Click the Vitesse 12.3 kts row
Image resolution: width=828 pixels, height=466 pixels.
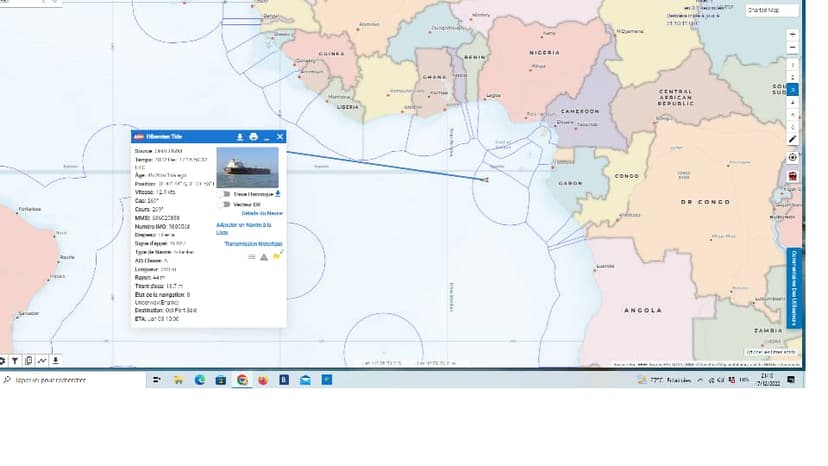click(x=155, y=192)
